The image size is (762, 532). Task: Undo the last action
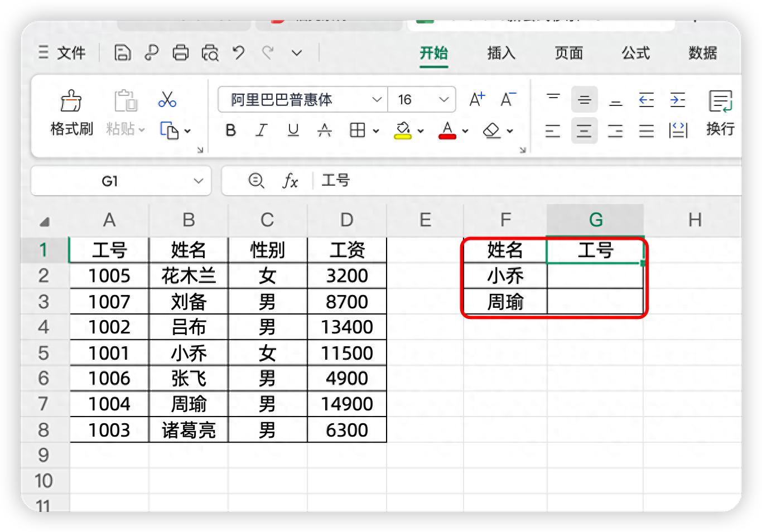[239, 53]
